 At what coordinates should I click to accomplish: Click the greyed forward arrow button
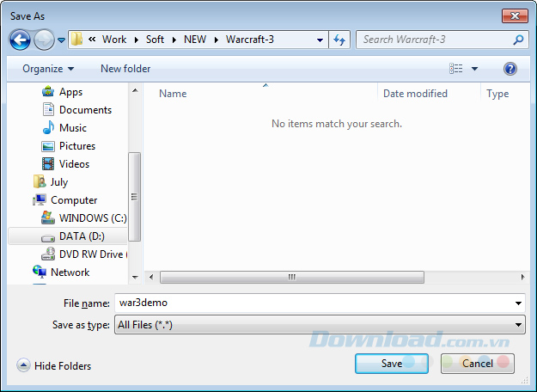(x=44, y=40)
